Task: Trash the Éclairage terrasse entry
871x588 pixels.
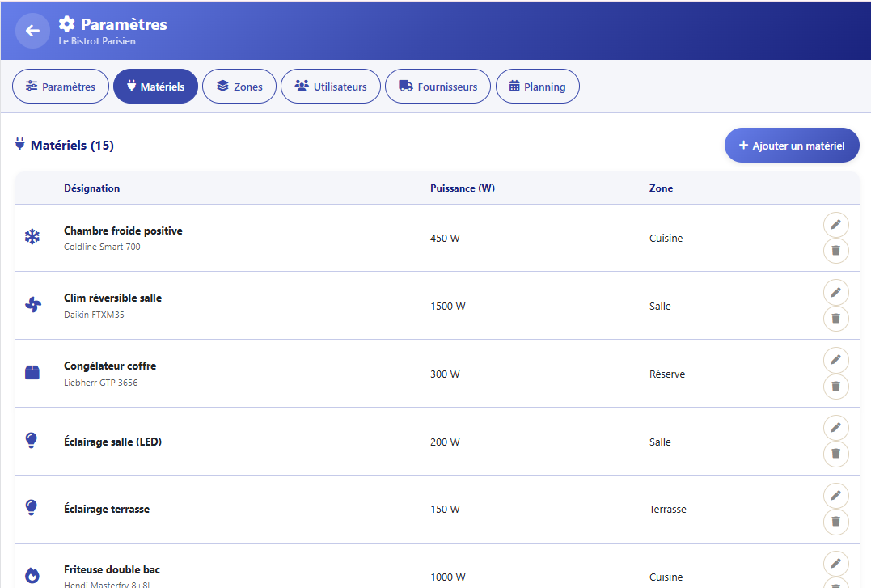Action: pos(835,522)
